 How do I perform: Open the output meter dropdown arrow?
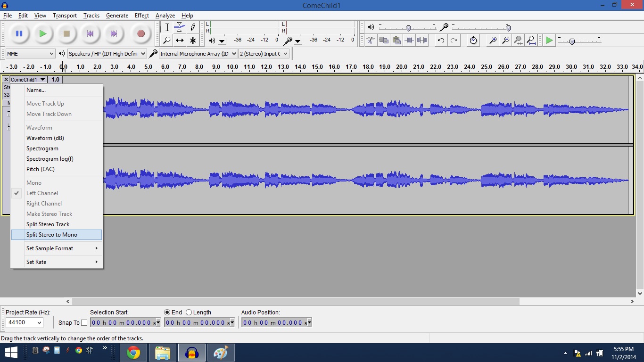click(222, 41)
